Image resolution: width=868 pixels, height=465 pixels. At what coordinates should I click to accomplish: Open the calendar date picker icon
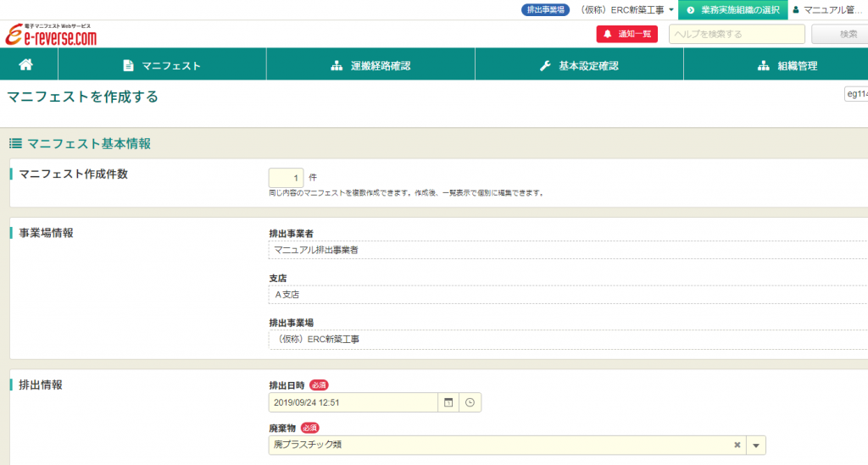(448, 403)
